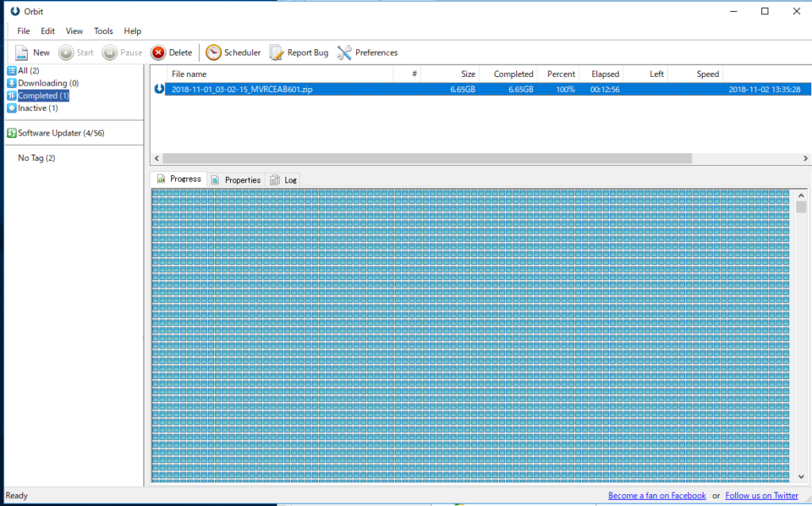
Task: Open Software Updater (4/56)
Action: (61, 133)
